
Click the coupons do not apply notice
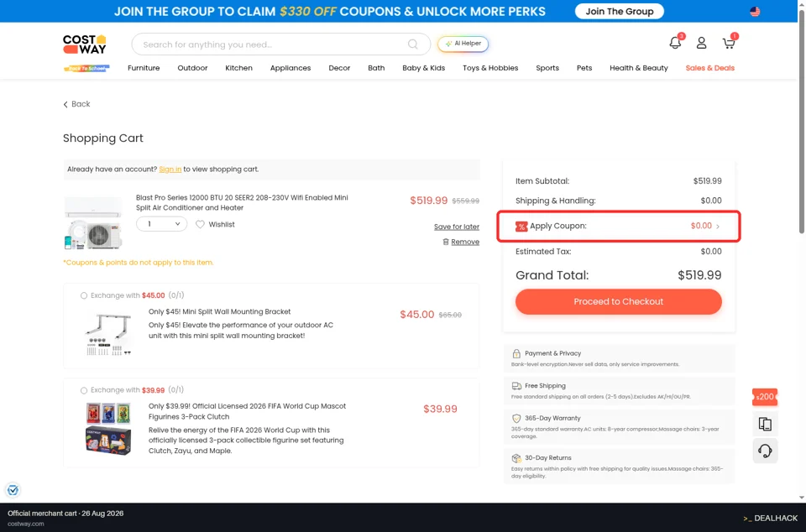(138, 263)
